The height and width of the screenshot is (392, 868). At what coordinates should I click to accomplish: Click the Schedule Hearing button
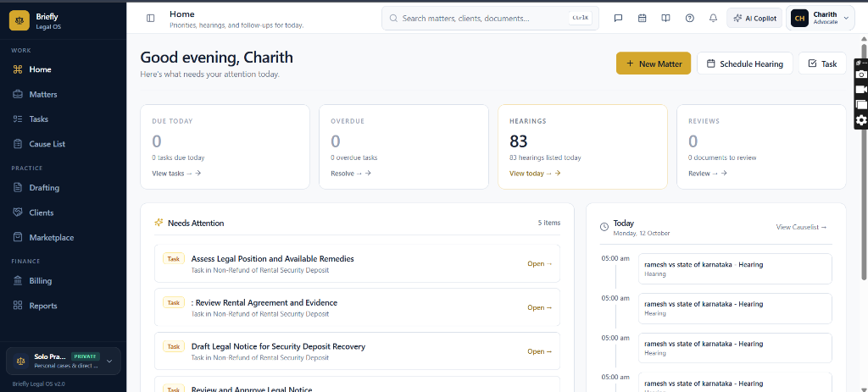pos(744,63)
